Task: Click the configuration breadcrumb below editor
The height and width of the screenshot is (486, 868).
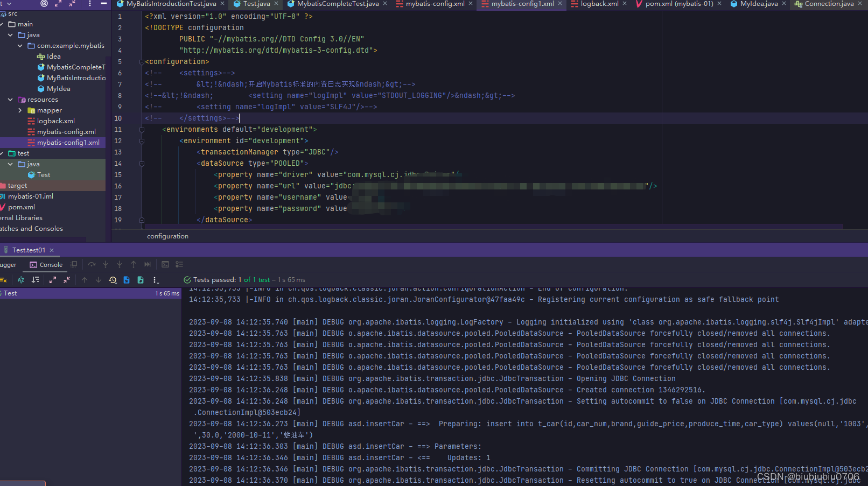Action: pos(167,236)
